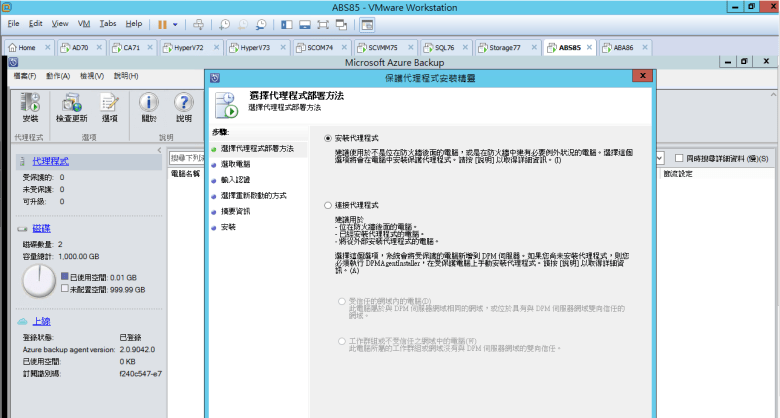Click the VMware take snapshot clock icon
Screen dimensions: 780x418
223,23
